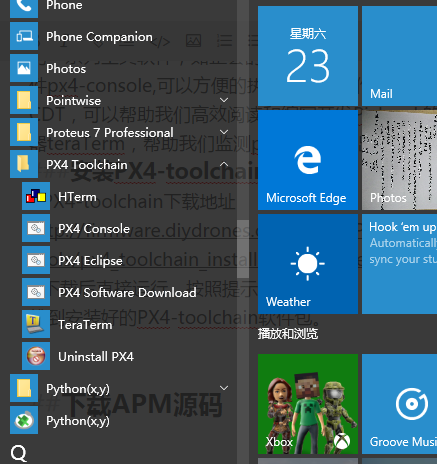Open the 'Hook 'em up' tip tile

(x=399, y=264)
